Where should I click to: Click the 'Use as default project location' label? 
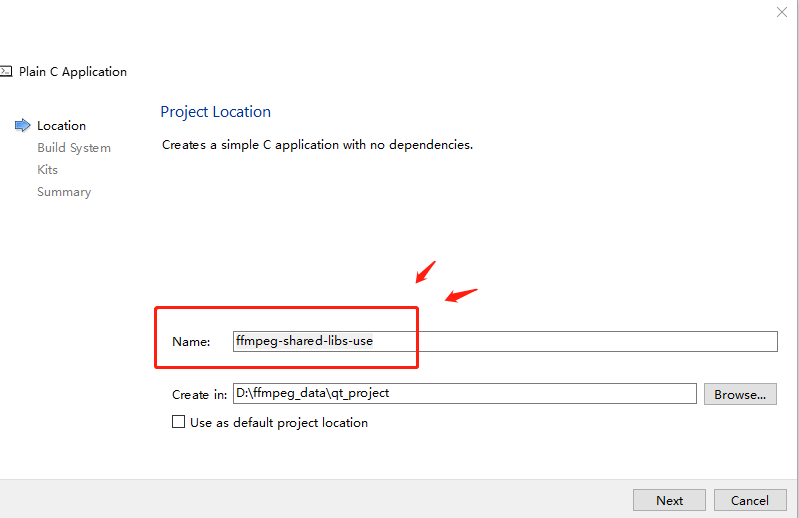click(279, 423)
